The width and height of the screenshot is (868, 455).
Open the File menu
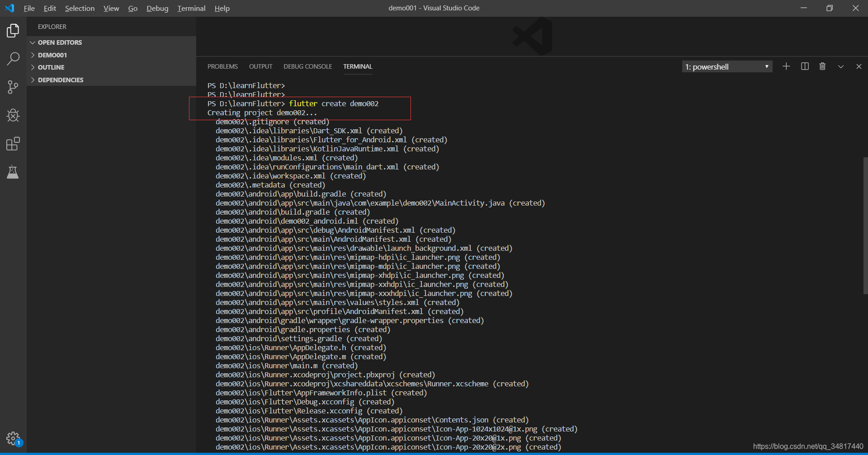pyautogui.click(x=29, y=8)
